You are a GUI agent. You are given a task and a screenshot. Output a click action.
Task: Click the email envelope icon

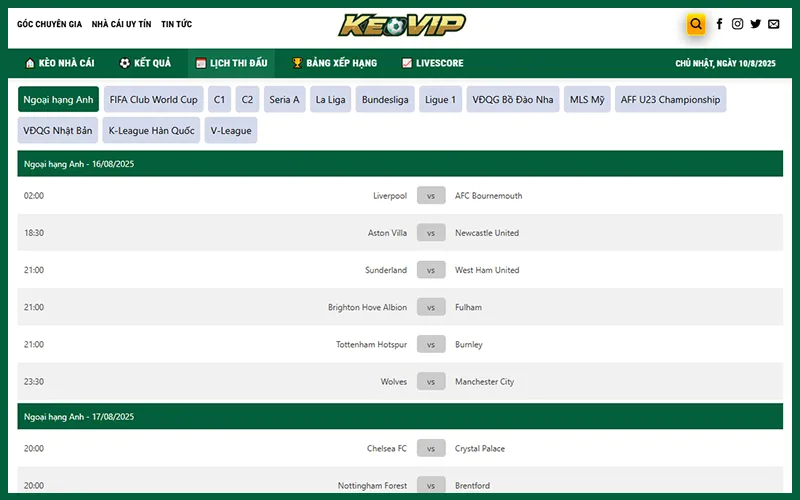tap(773, 24)
